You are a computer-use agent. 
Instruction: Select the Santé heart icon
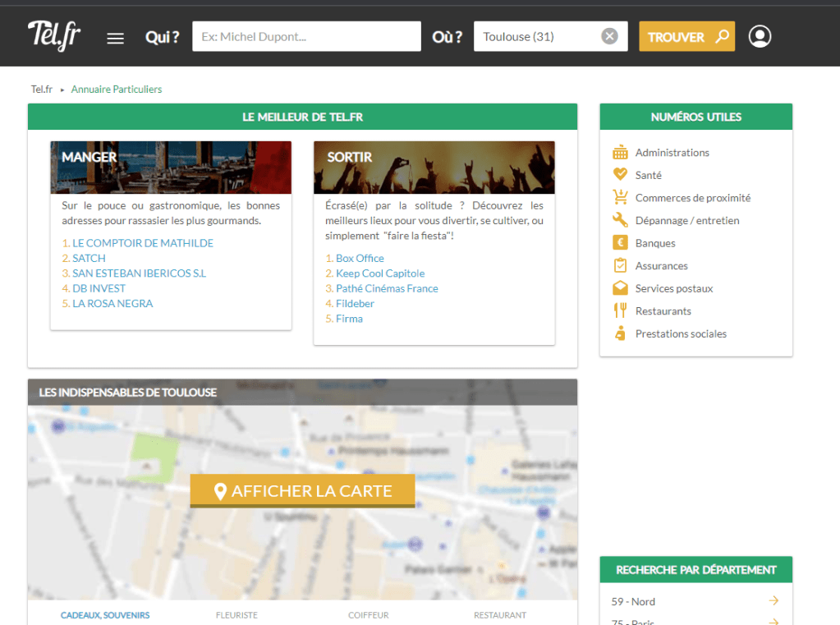coord(620,175)
